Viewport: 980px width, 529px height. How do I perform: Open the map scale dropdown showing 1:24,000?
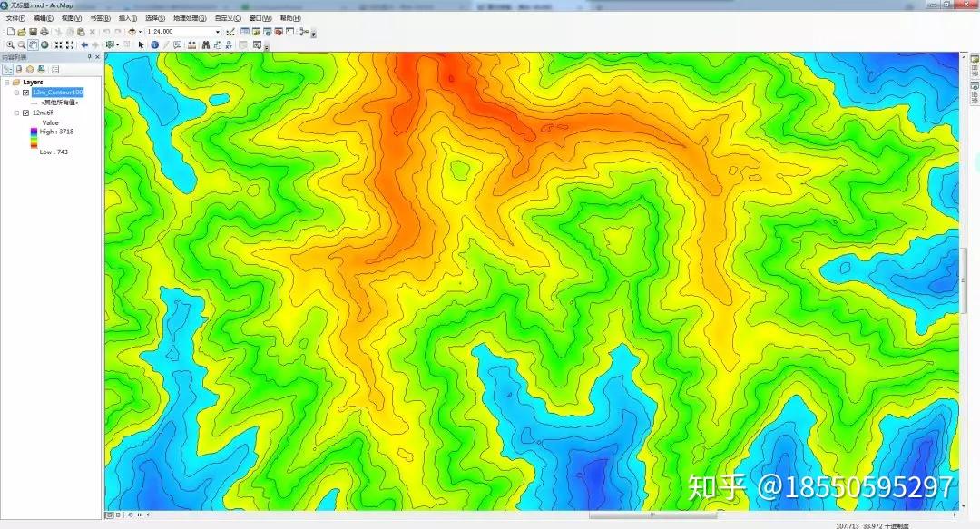point(218,30)
